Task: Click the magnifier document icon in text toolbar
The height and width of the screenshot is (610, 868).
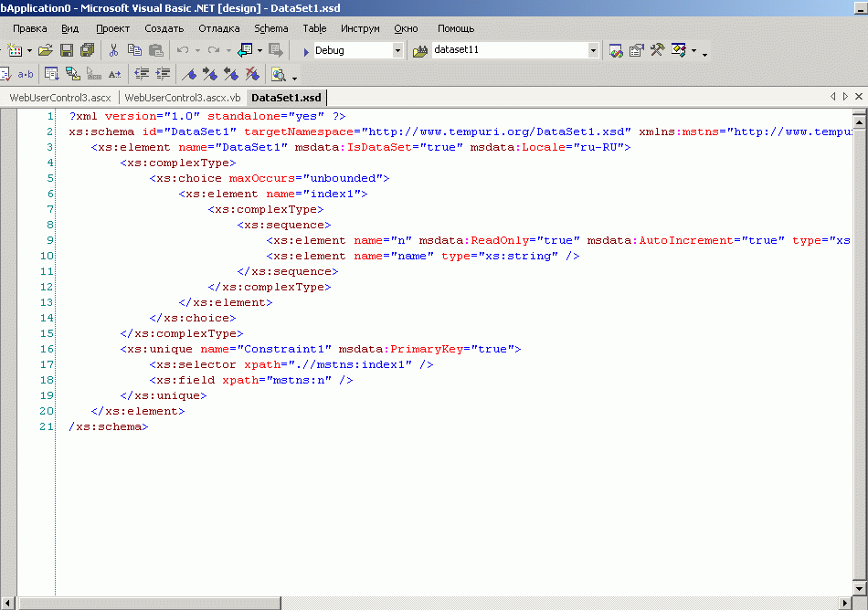Action: point(279,74)
